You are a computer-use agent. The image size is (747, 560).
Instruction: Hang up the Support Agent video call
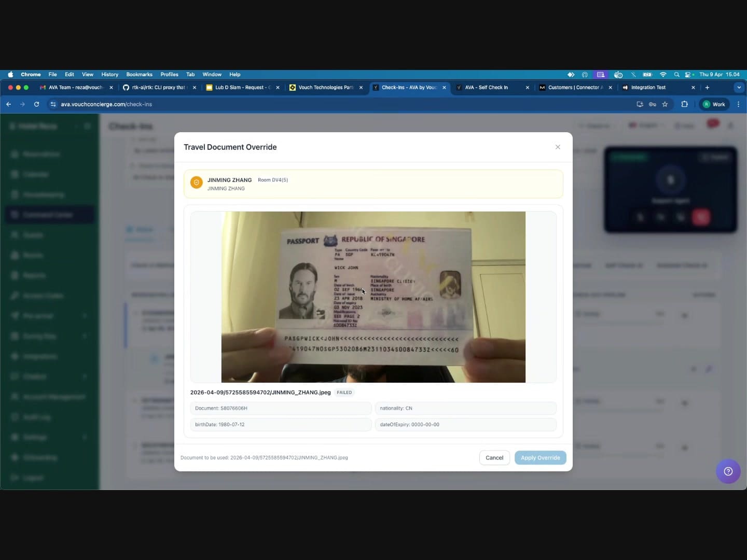[701, 217]
